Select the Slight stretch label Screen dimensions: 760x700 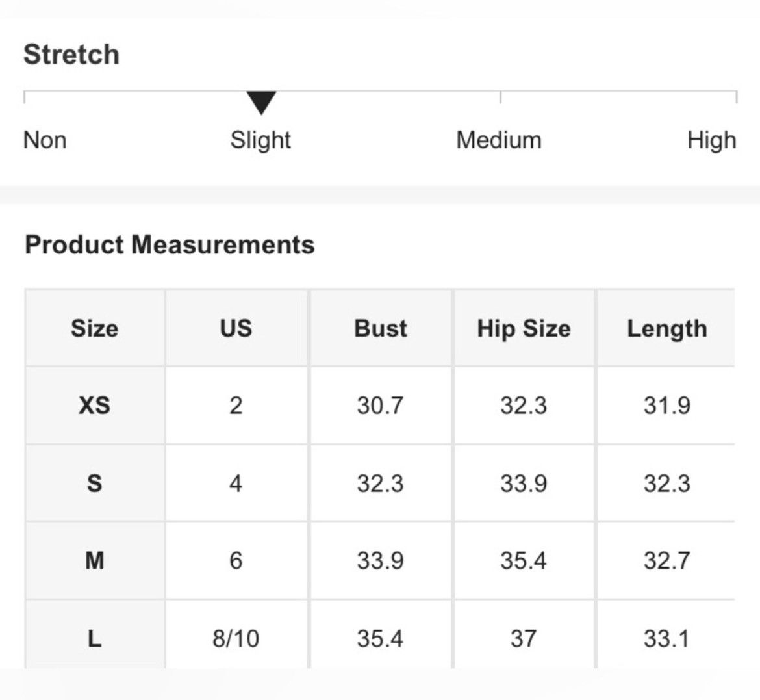[260, 140]
